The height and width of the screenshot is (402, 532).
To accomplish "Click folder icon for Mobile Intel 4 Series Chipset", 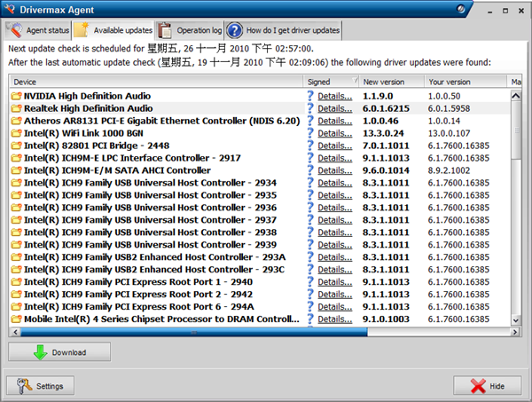I will 16,319.
